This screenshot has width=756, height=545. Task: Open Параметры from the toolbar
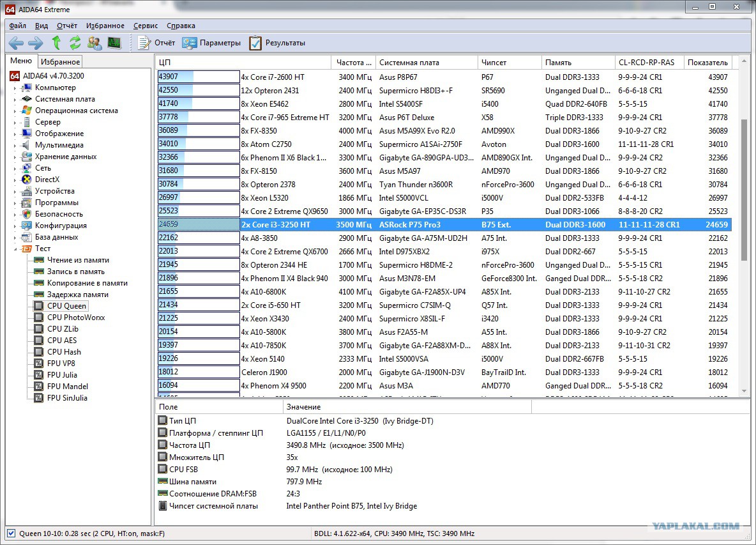coord(212,43)
